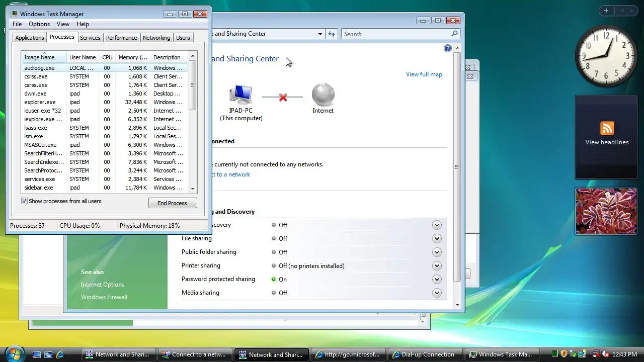Sort processes by the Image Name column

coord(43,57)
